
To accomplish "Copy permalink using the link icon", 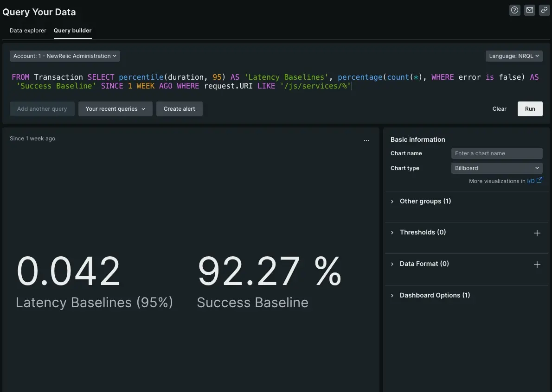I will pyautogui.click(x=544, y=10).
